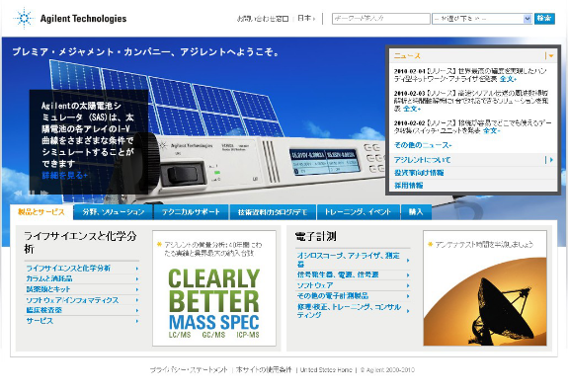Click arrow next to ソフトウェア in 電子計測

point(408,285)
